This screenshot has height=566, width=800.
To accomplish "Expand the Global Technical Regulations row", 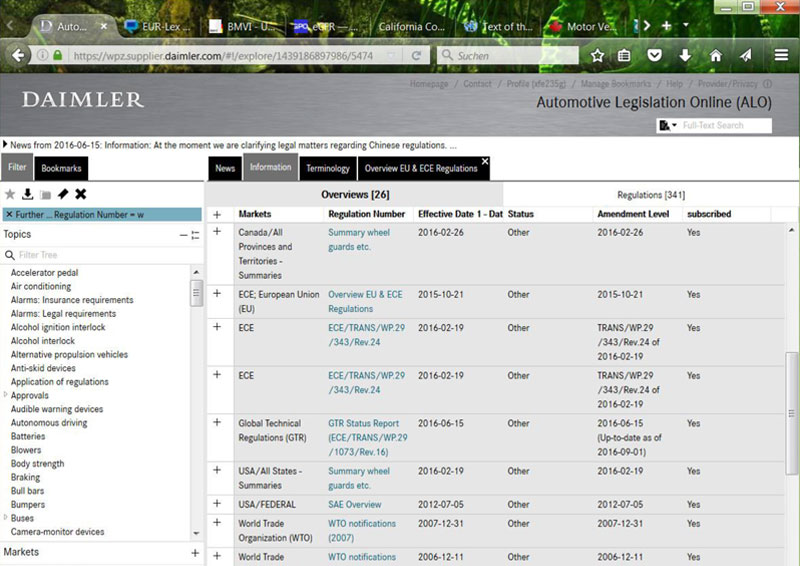I will click(217, 422).
